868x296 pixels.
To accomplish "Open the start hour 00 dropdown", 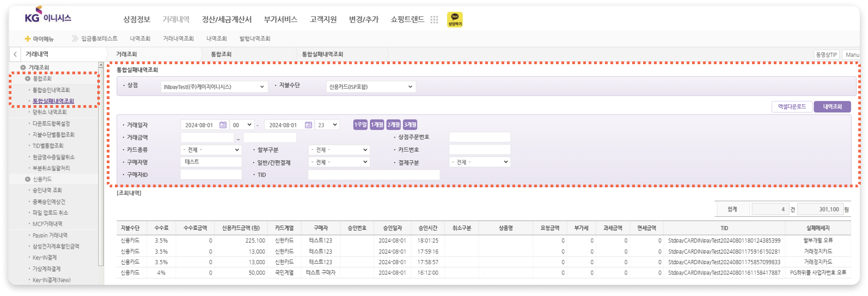I will point(242,125).
